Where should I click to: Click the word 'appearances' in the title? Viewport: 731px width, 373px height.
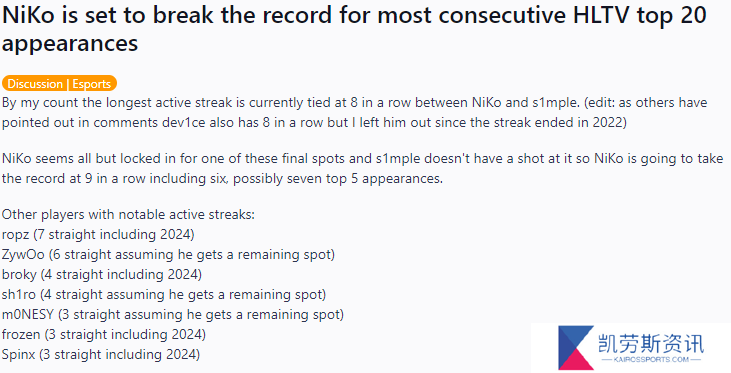coord(70,43)
